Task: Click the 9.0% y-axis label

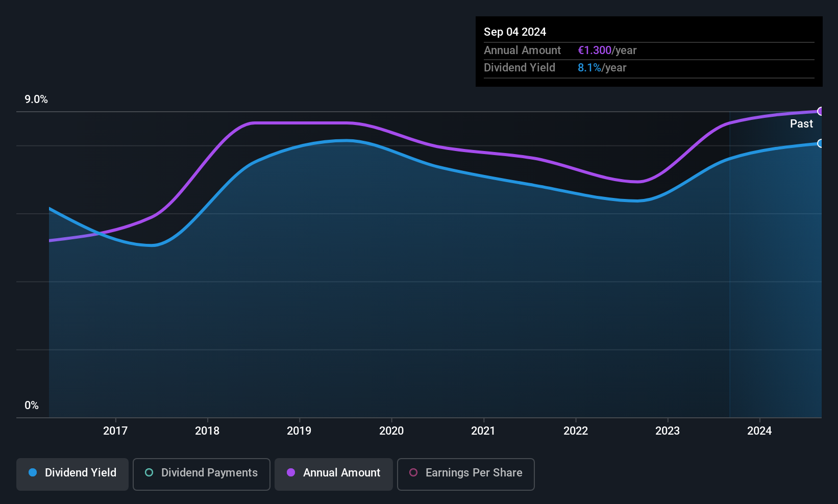Action: click(36, 99)
